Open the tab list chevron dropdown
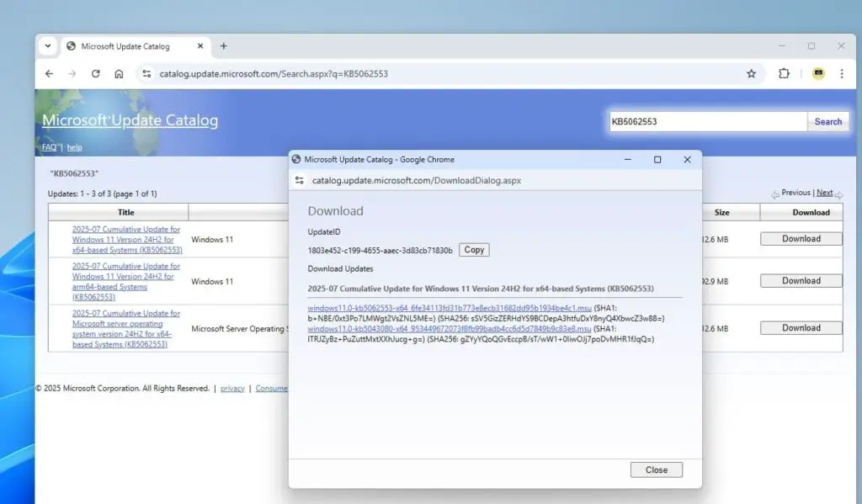Image resolution: width=862 pixels, height=504 pixels. [48, 46]
